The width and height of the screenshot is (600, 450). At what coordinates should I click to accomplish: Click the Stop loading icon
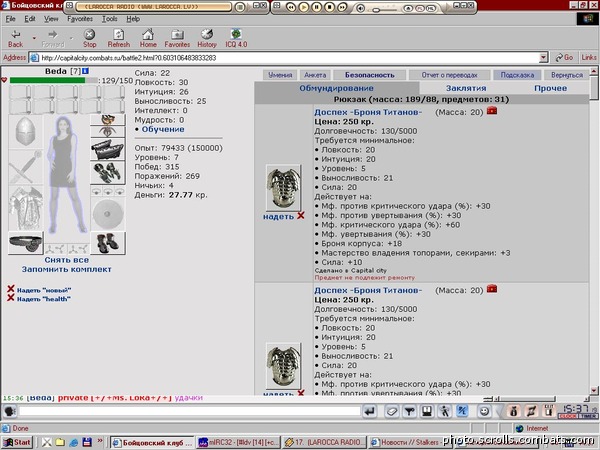[x=89, y=38]
